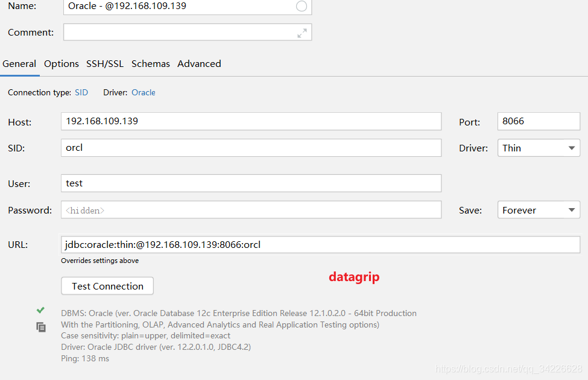Select the Schemas tab
The width and height of the screenshot is (588, 380).
coord(150,63)
